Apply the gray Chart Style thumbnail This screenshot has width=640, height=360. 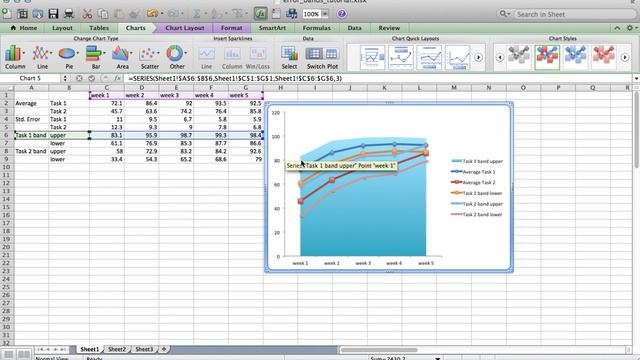point(519,57)
